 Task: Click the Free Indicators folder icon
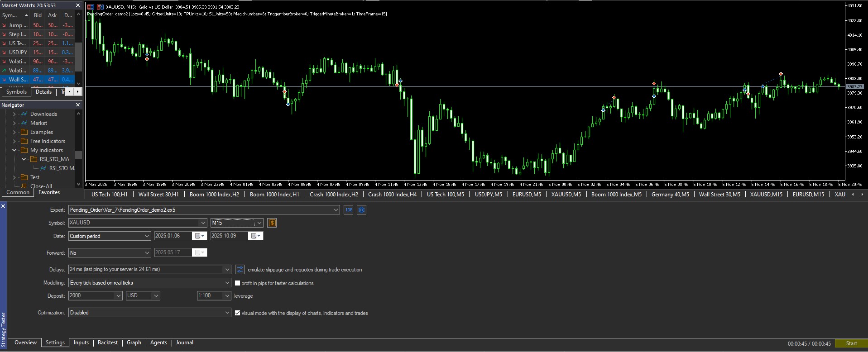[24, 141]
